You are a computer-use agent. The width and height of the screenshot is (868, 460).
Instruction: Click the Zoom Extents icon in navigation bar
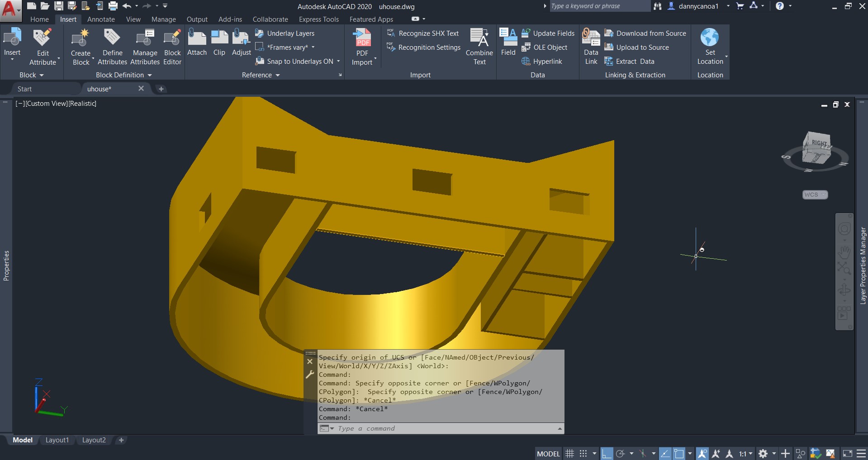[x=844, y=268]
